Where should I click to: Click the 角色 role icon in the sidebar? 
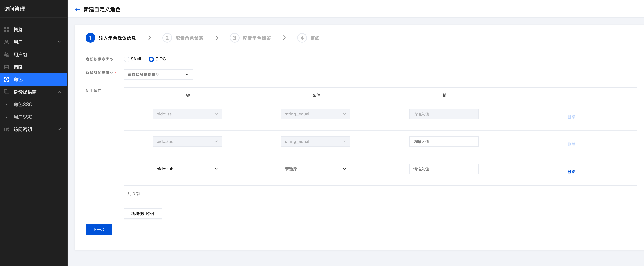click(x=7, y=80)
